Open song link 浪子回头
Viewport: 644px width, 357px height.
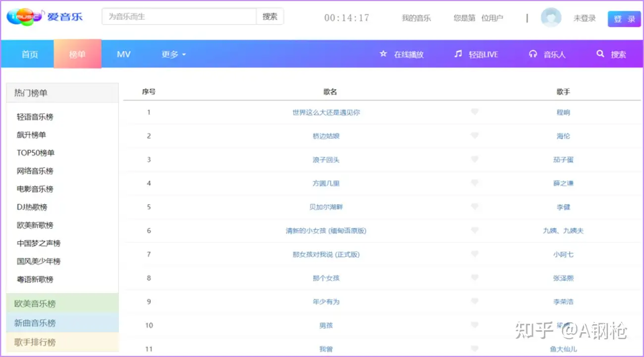[x=326, y=160]
